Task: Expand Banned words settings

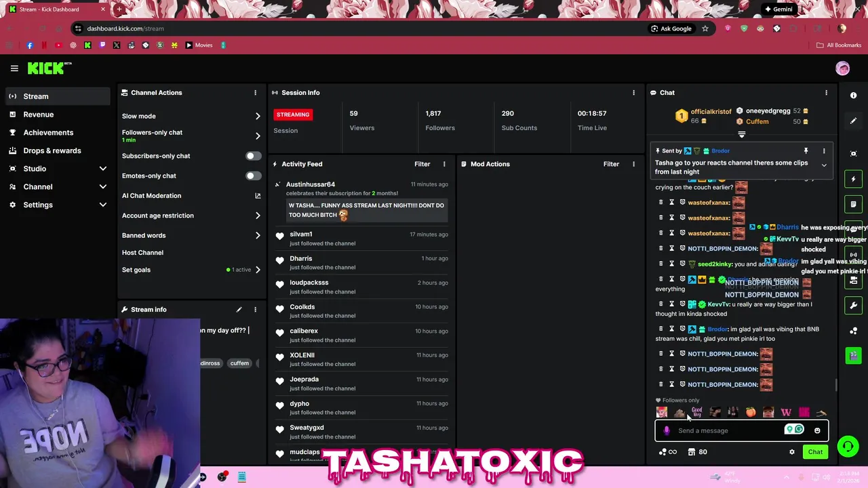Action: tap(258, 236)
